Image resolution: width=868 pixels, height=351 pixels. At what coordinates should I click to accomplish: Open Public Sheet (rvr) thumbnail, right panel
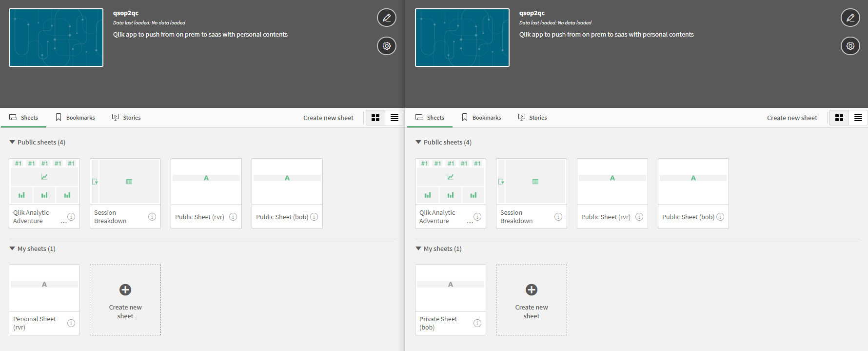click(x=612, y=182)
